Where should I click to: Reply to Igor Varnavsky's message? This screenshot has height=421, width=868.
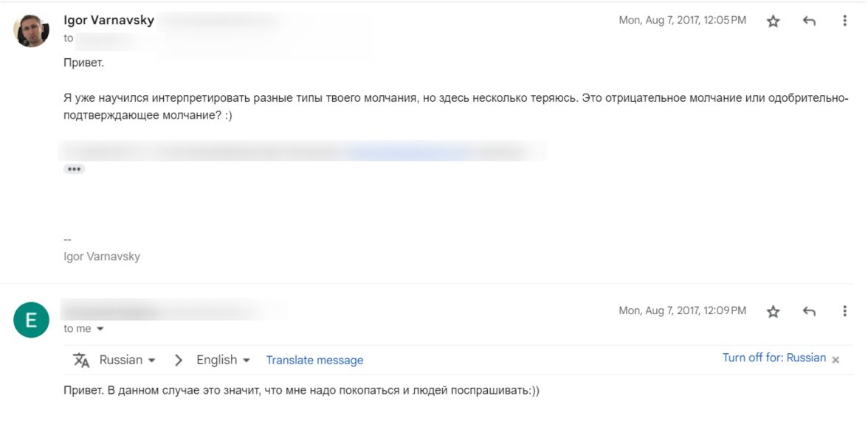click(809, 21)
